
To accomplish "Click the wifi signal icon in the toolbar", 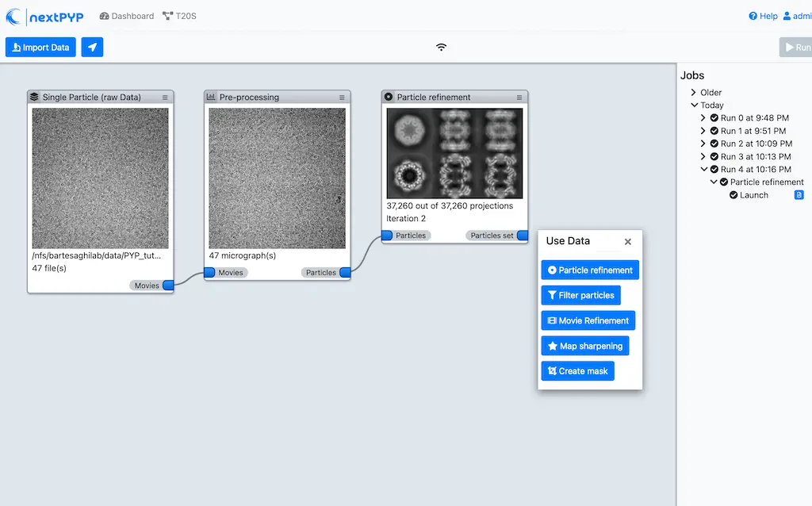I will tap(441, 47).
